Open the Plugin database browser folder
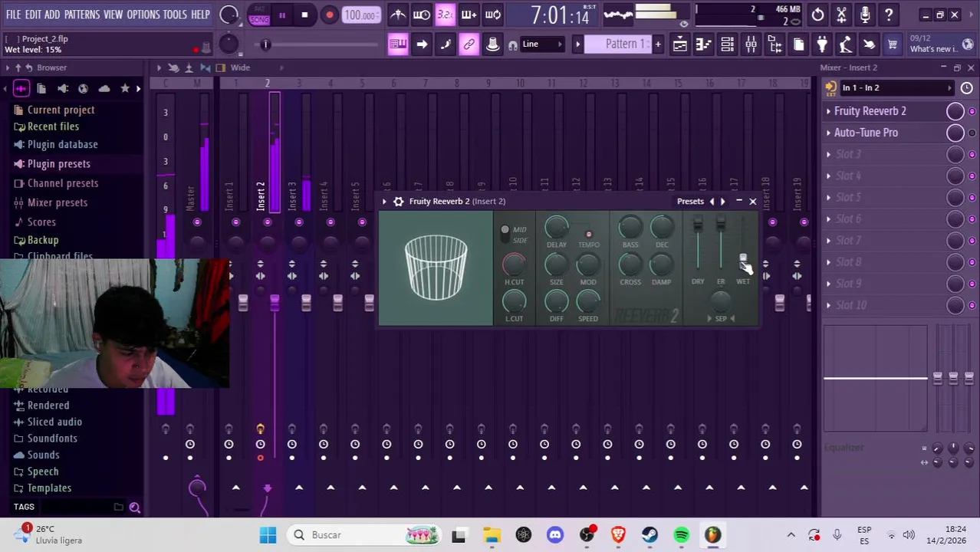980x552 pixels. coord(62,145)
